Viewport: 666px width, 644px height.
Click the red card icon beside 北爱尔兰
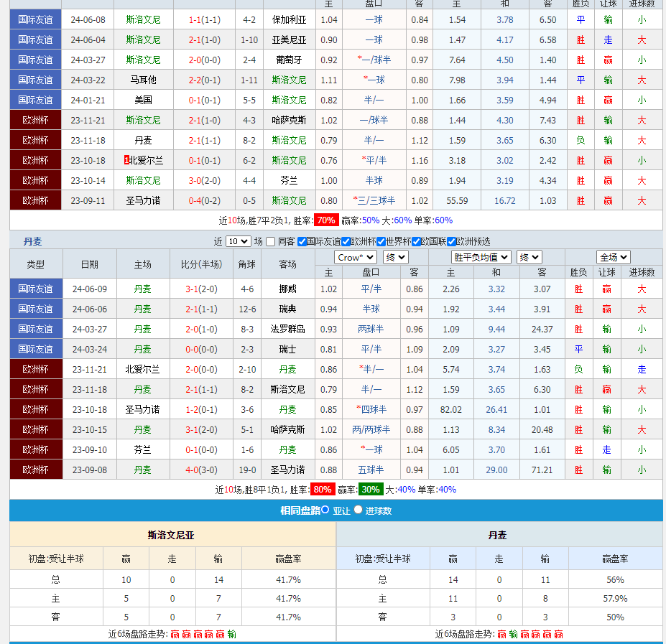(x=127, y=160)
